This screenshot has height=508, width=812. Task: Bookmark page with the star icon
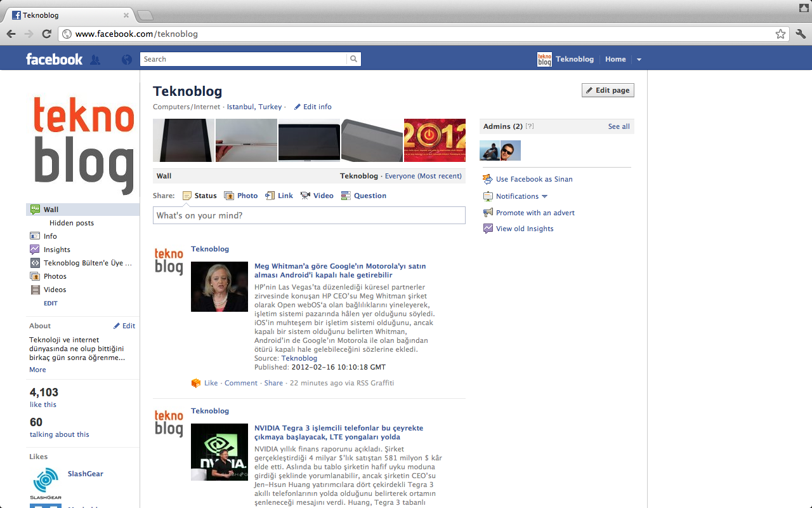click(780, 34)
